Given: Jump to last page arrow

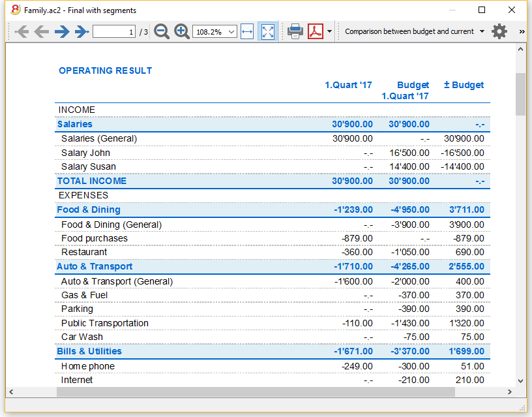Looking at the screenshot, I should point(81,31).
